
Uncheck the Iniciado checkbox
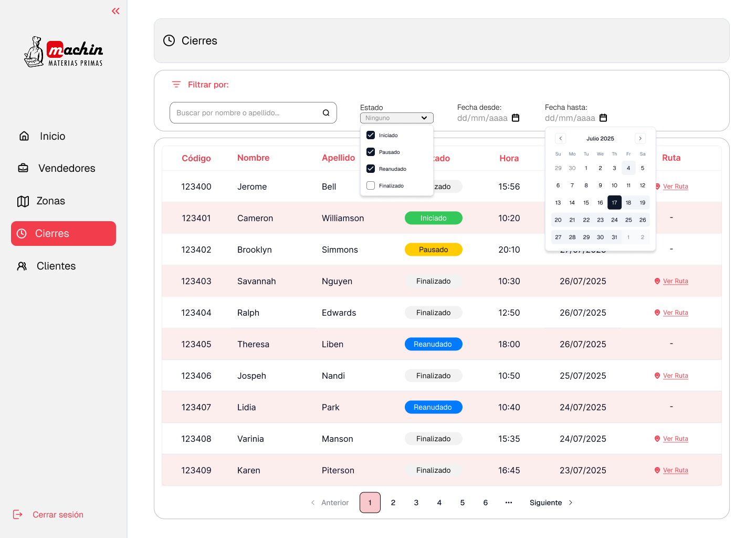371,135
